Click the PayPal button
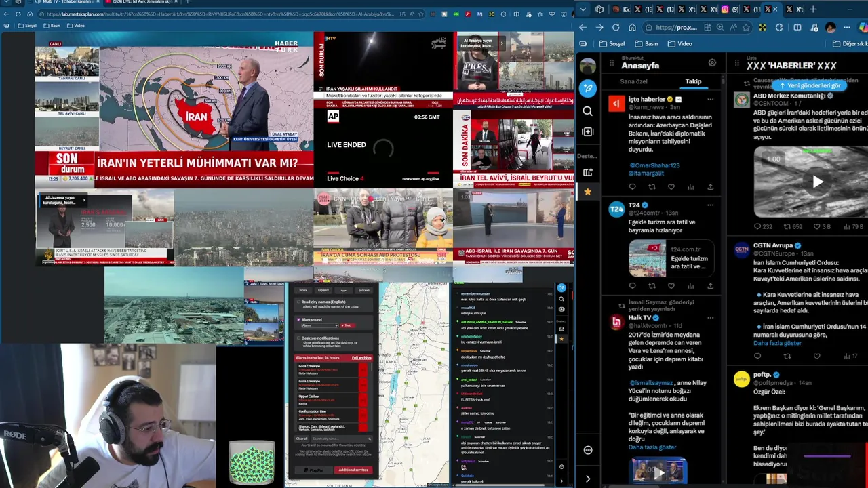Image resolution: width=868 pixels, height=488 pixels. pyautogui.click(x=315, y=470)
